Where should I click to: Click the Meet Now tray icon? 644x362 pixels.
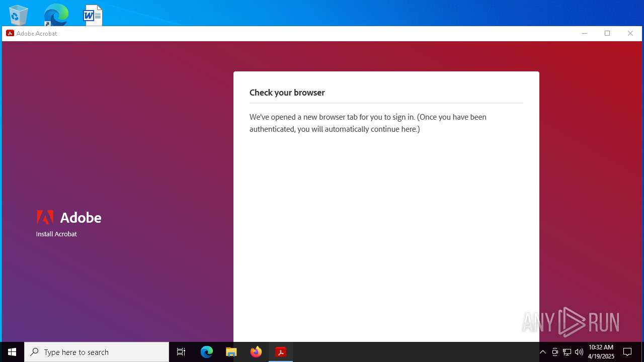pyautogui.click(x=555, y=352)
